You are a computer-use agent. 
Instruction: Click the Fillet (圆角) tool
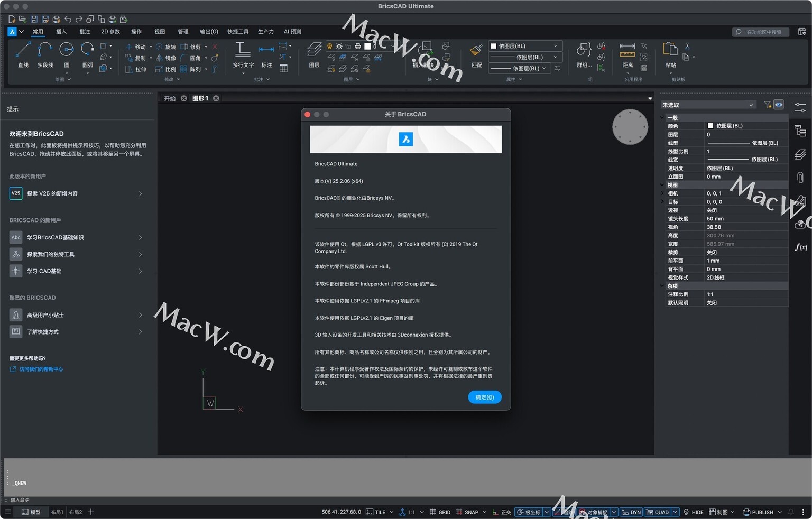[x=191, y=58]
